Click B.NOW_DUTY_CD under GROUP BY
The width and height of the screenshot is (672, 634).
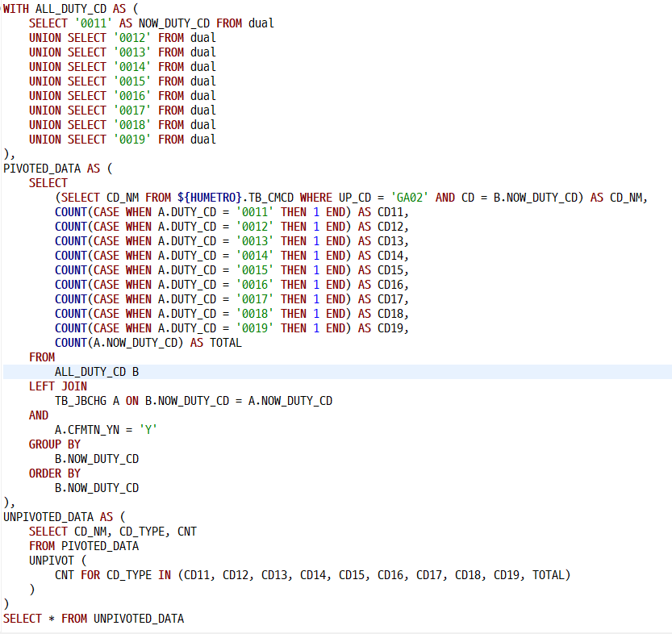click(x=97, y=459)
